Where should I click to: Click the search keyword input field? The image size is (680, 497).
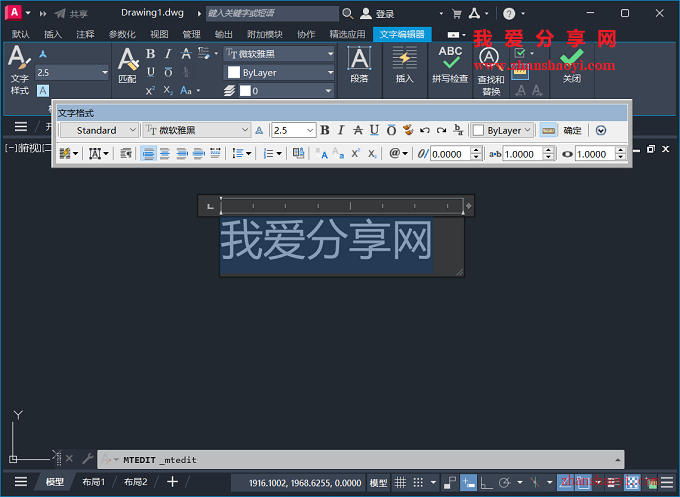pos(270,14)
